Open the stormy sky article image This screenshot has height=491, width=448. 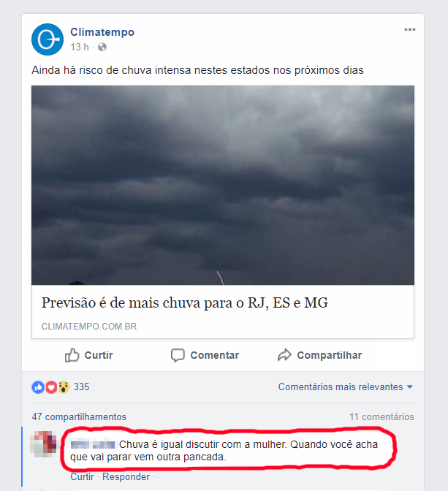(x=223, y=185)
